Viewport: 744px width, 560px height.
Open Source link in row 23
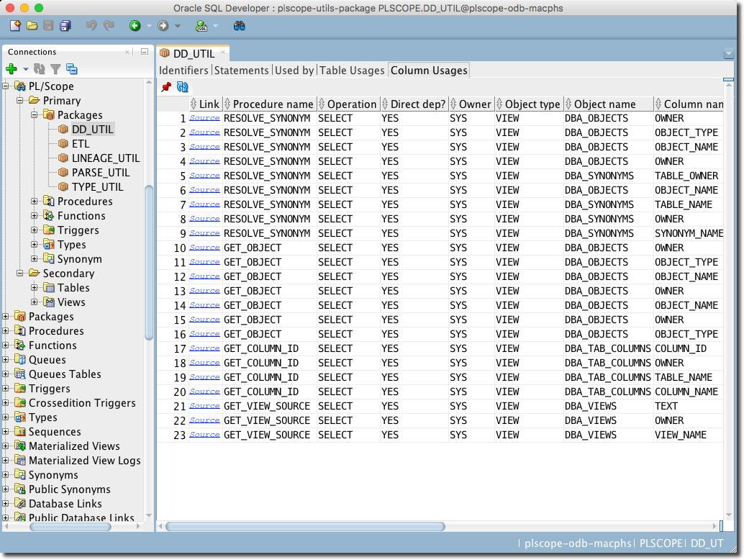[x=204, y=435]
